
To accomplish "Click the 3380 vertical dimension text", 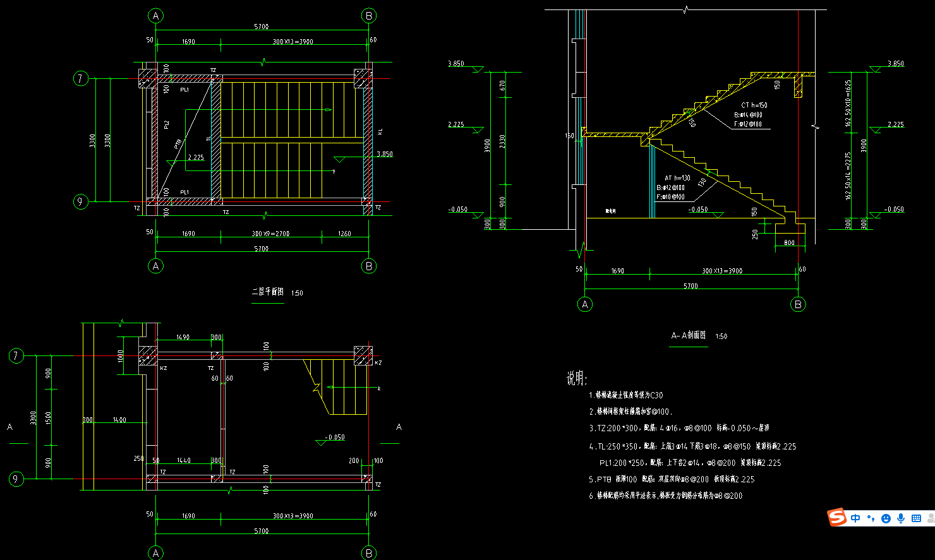I will (x=33, y=418).
